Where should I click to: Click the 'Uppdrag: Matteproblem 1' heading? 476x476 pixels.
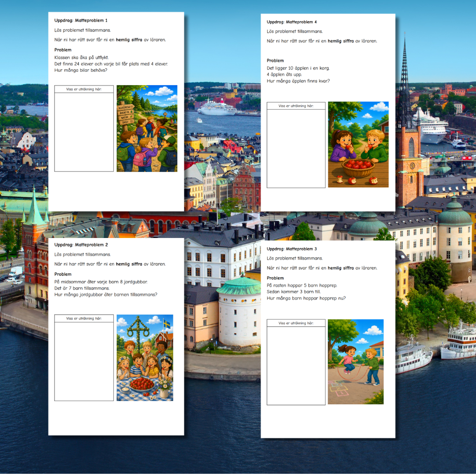point(81,21)
